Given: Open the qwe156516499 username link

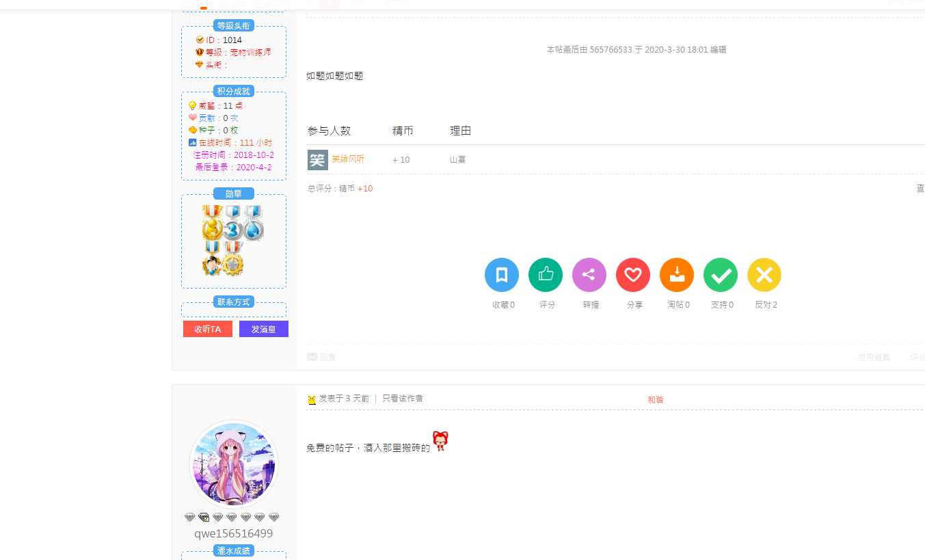Looking at the screenshot, I should click(234, 533).
